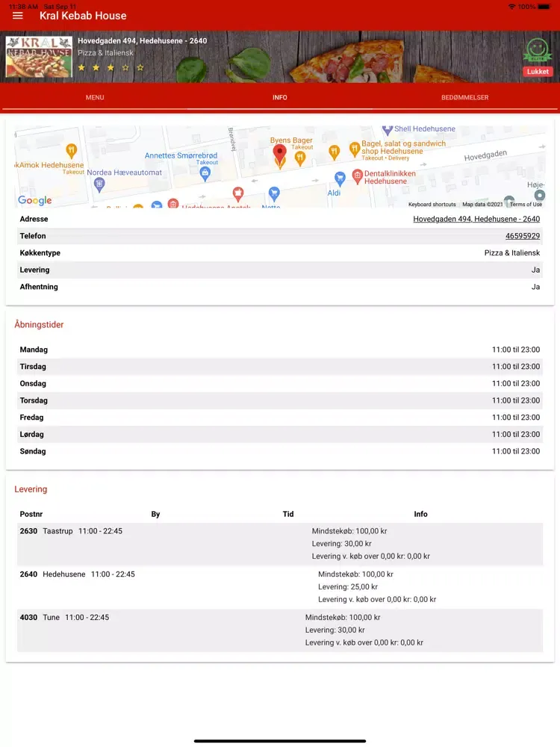The width and height of the screenshot is (560, 747).
Task: Click the Postnr column header
Action: pyautogui.click(x=31, y=514)
